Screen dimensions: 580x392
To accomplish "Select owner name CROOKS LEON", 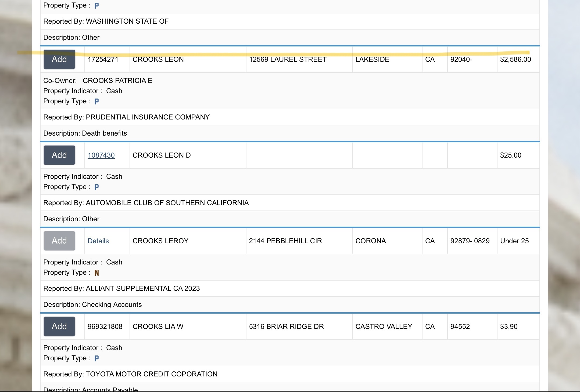I will tap(158, 59).
